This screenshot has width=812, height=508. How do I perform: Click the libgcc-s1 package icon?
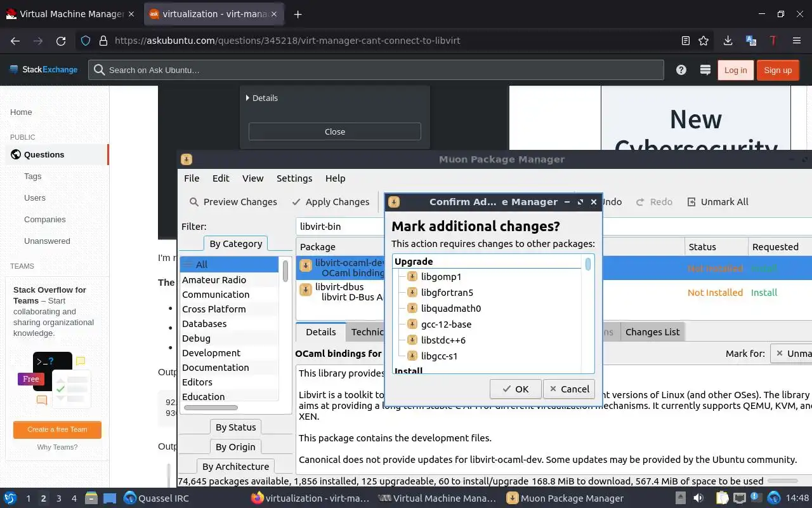click(412, 356)
